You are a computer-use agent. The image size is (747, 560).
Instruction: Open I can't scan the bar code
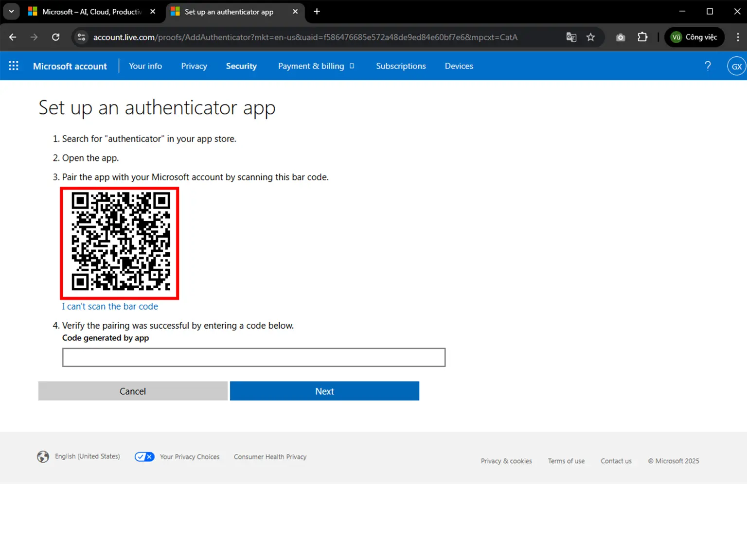(x=110, y=306)
